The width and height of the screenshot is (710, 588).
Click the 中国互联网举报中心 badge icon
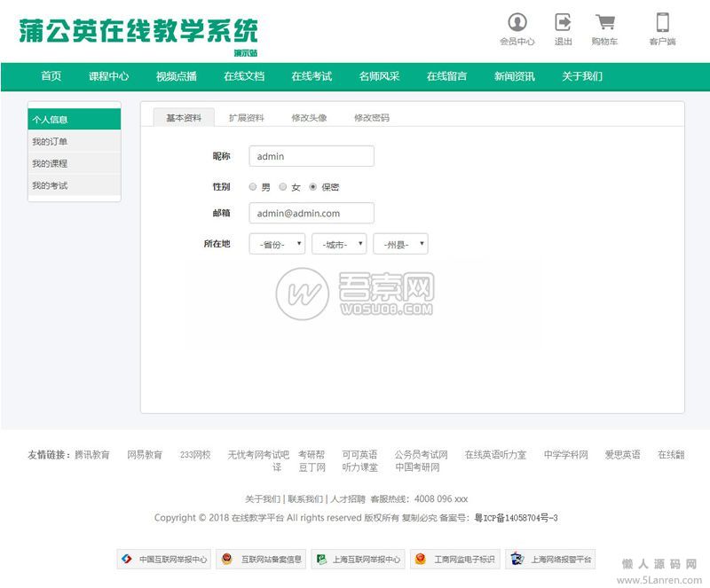pyautogui.click(x=127, y=560)
